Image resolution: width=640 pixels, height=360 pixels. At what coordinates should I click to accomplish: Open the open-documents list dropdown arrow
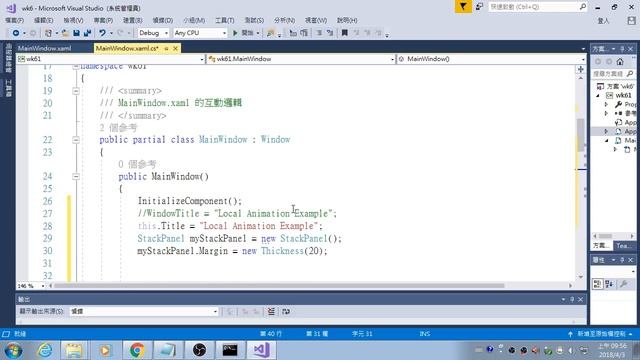point(583,49)
